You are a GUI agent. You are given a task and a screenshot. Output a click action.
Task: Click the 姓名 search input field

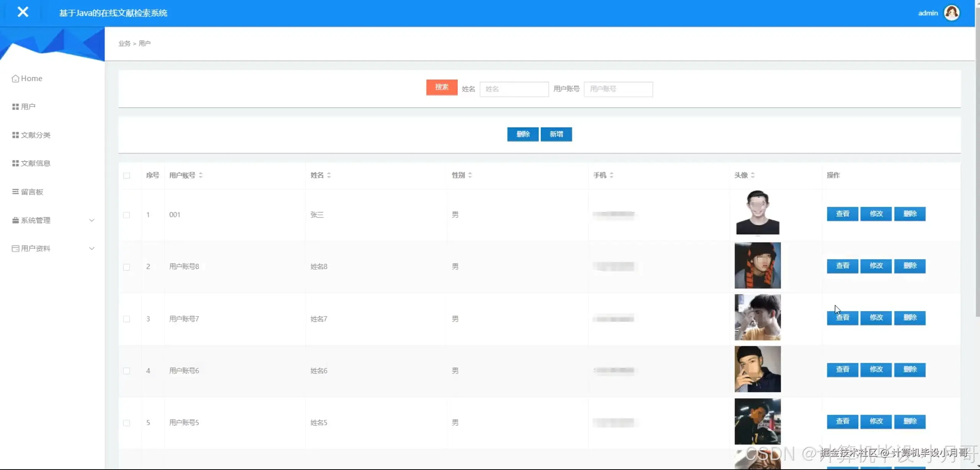[514, 89]
